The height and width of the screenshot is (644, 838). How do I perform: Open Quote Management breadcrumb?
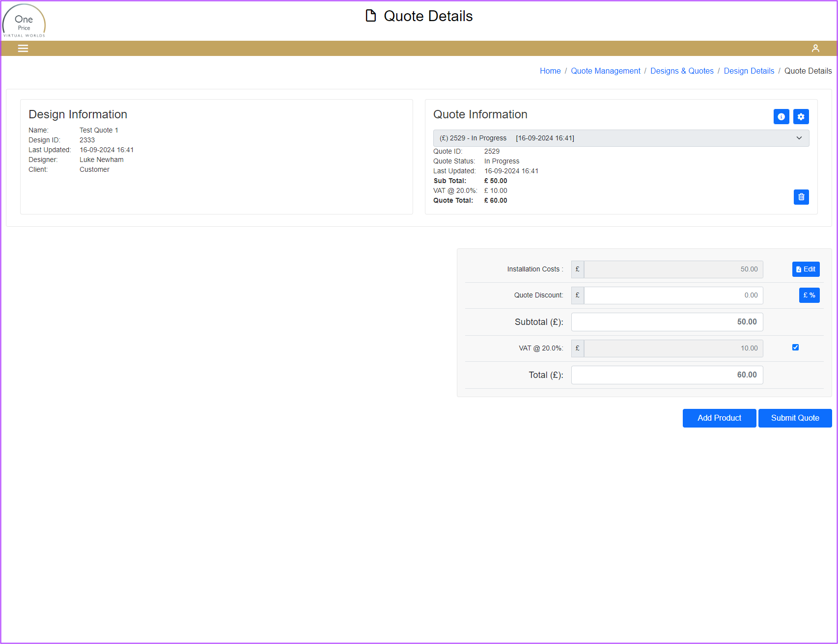(x=605, y=71)
